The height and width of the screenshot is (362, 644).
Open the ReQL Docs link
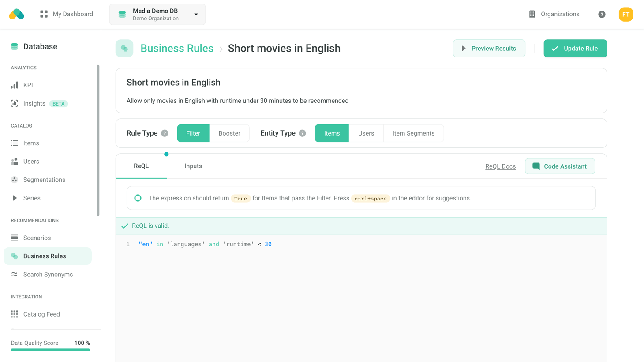500,166
